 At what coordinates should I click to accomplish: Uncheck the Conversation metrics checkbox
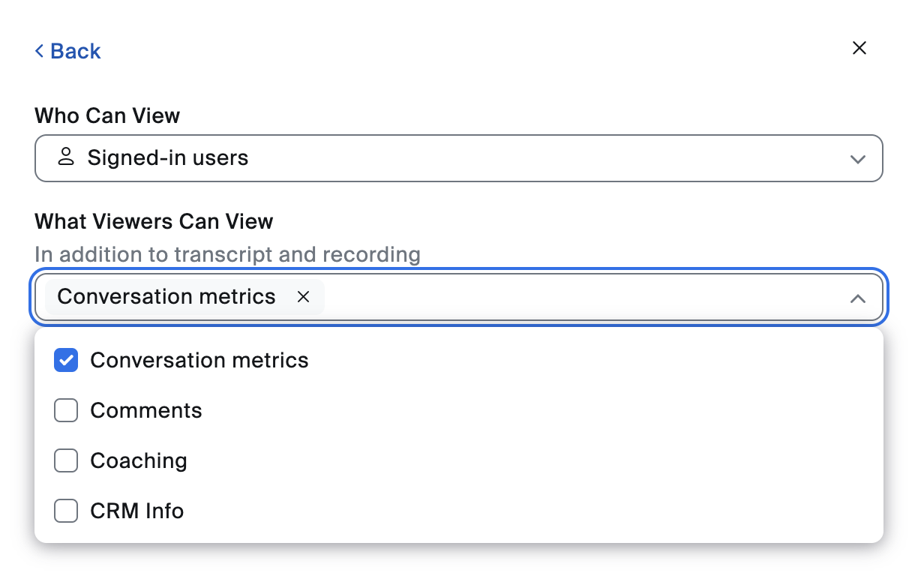click(66, 361)
